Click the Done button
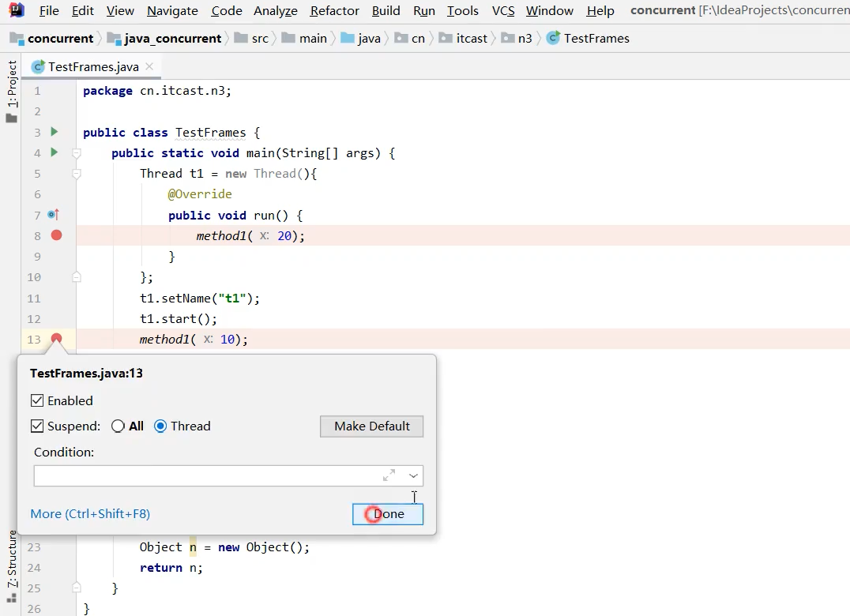The image size is (850, 616). click(388, 513)
